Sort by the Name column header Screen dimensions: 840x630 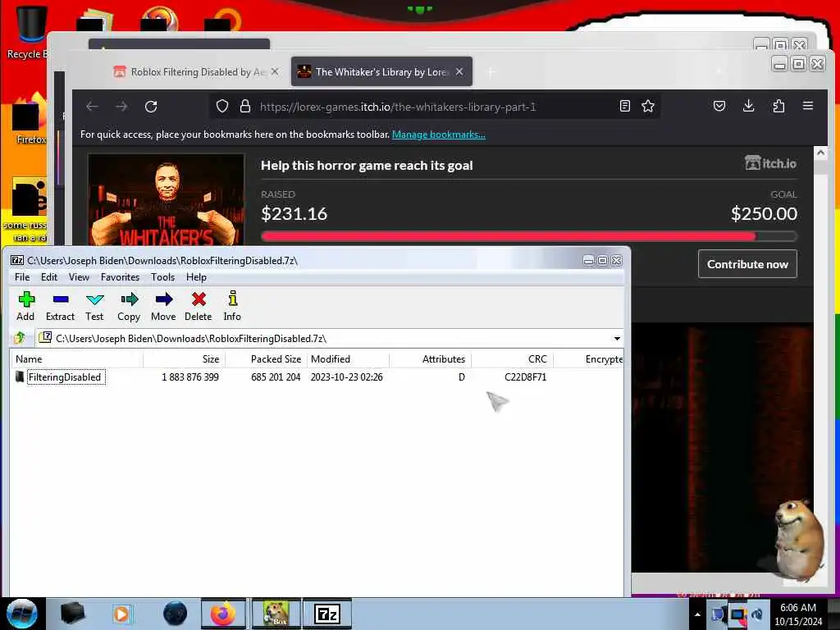(x=76, y=359)
